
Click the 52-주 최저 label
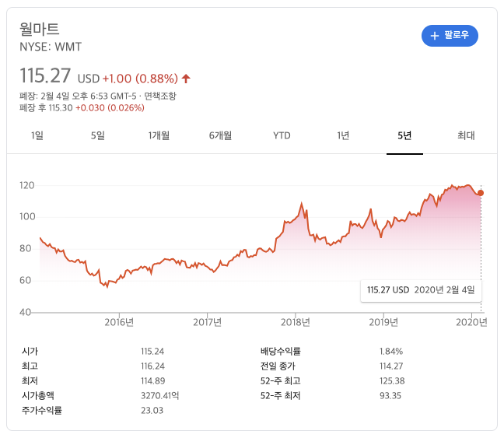tap(280, 395)
